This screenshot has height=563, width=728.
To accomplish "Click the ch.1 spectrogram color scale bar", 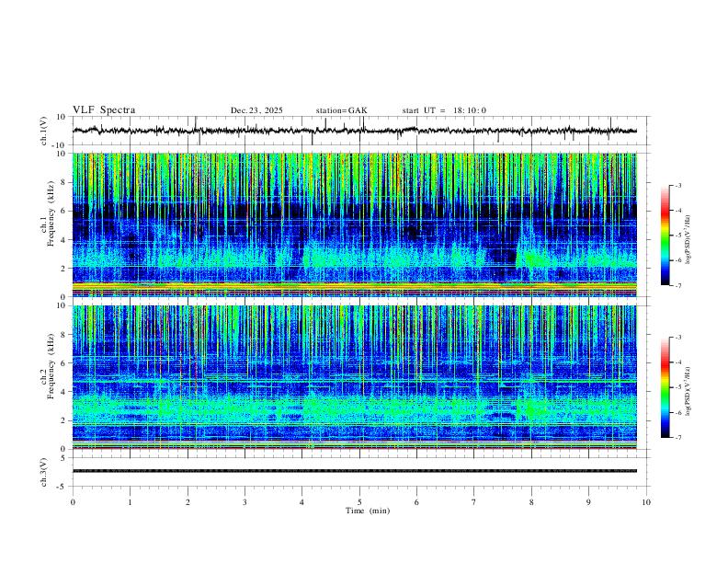I will pos(665,236).
